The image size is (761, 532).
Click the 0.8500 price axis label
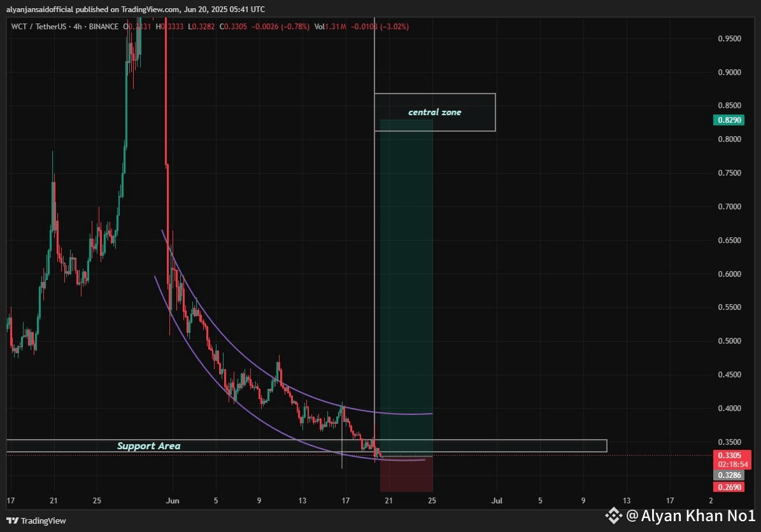click(729, 106)
